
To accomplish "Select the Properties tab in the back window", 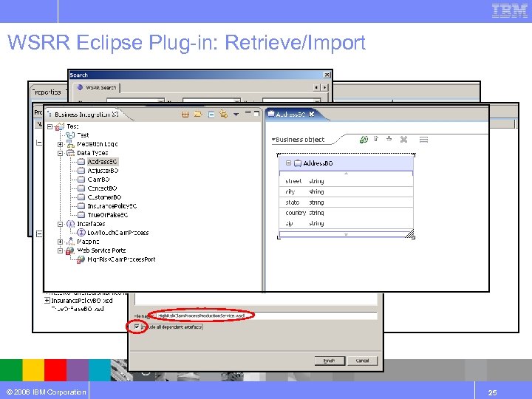I will tap(47, 92).
